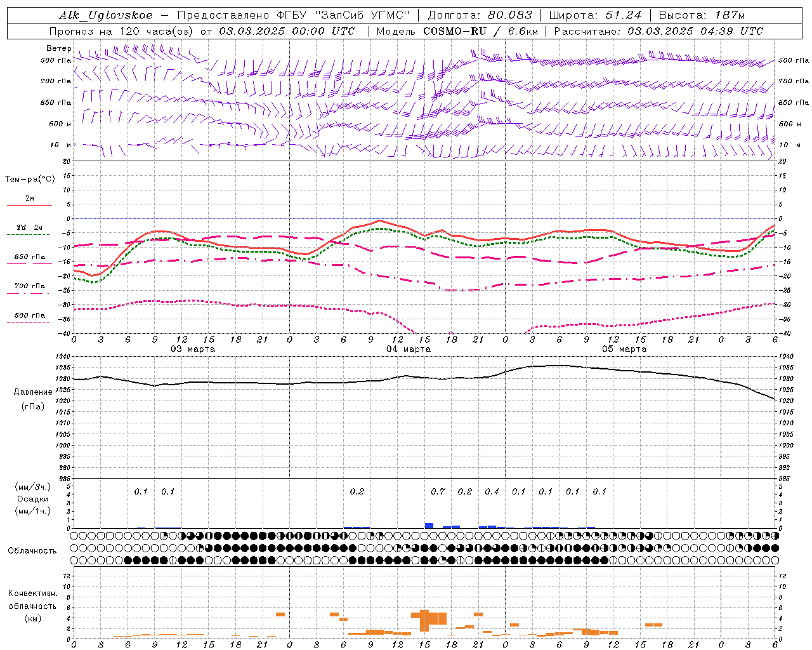This screenshot has height=650, width=812.
Task: Click the "Прогноз на 120 часа(ов)" text
Action: (121, 31)
